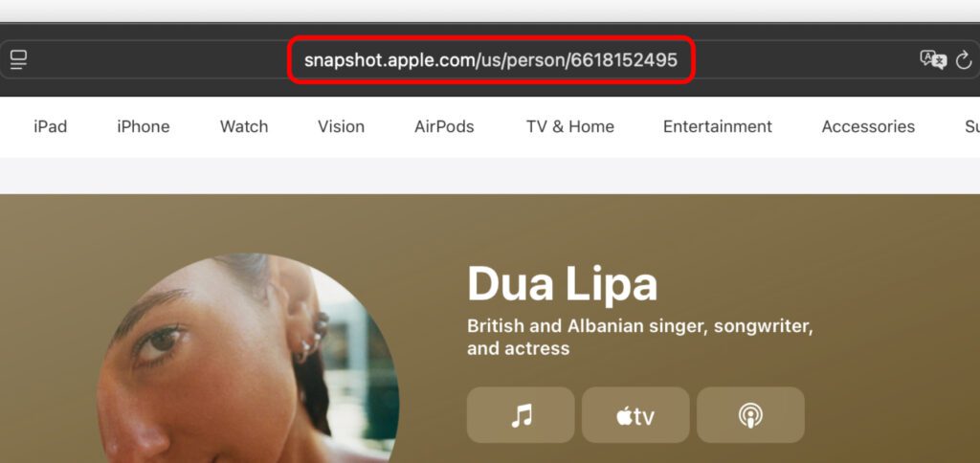Open the Watch navigation item

click(244, 127)
